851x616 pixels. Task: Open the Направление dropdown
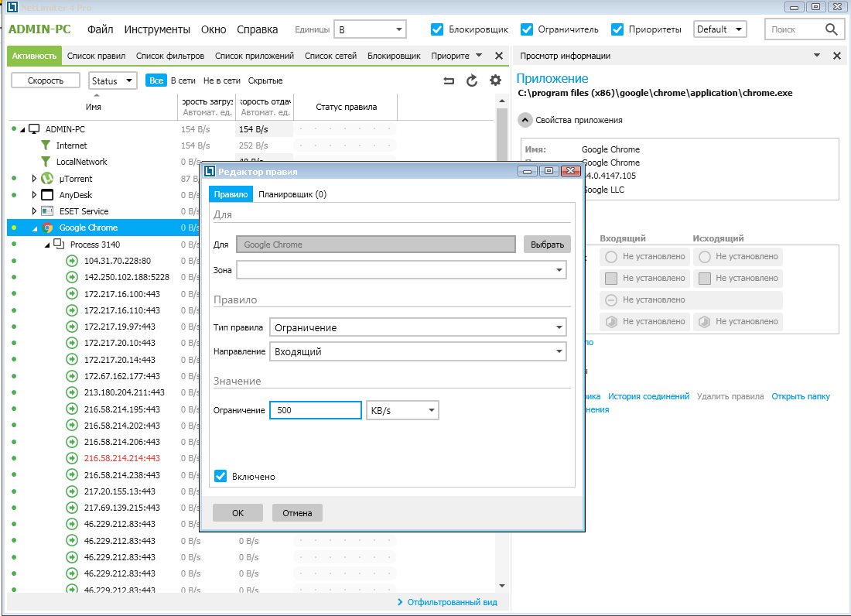click(x=417, y=351)
